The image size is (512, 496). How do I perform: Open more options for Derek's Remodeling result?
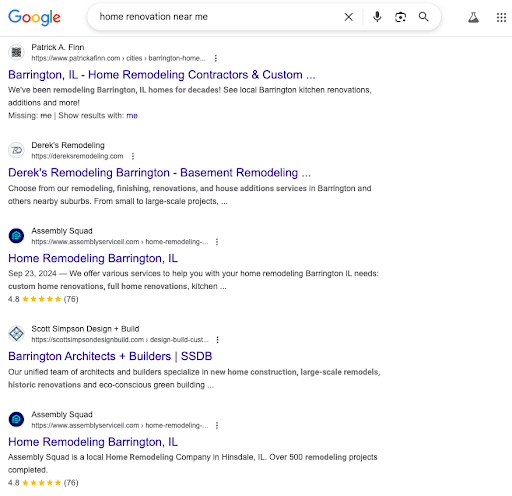tap(133, 156)
